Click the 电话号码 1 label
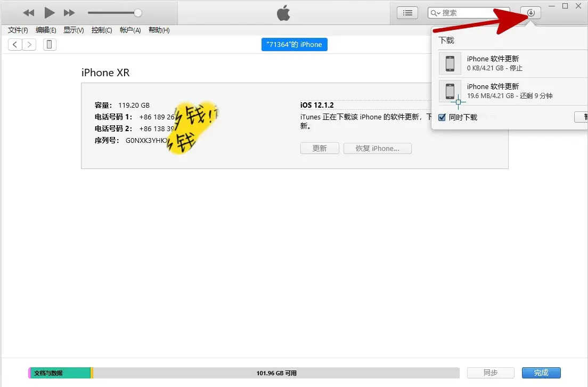This screenshot has height=387, width=588. point(113,117)
